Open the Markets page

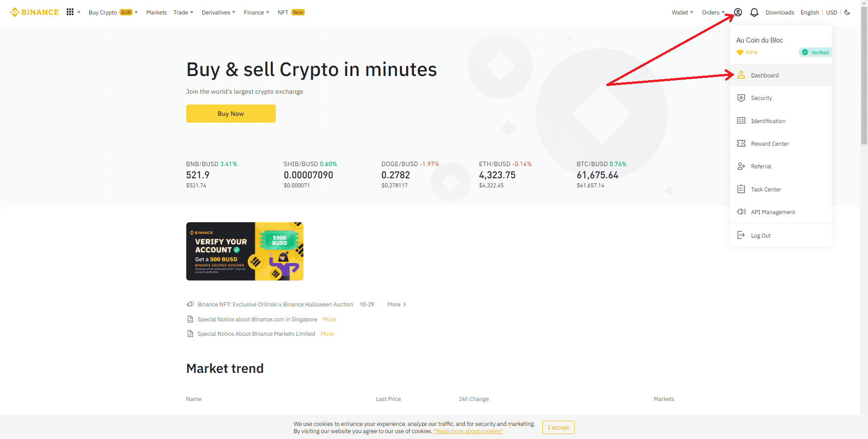point(156,12)
